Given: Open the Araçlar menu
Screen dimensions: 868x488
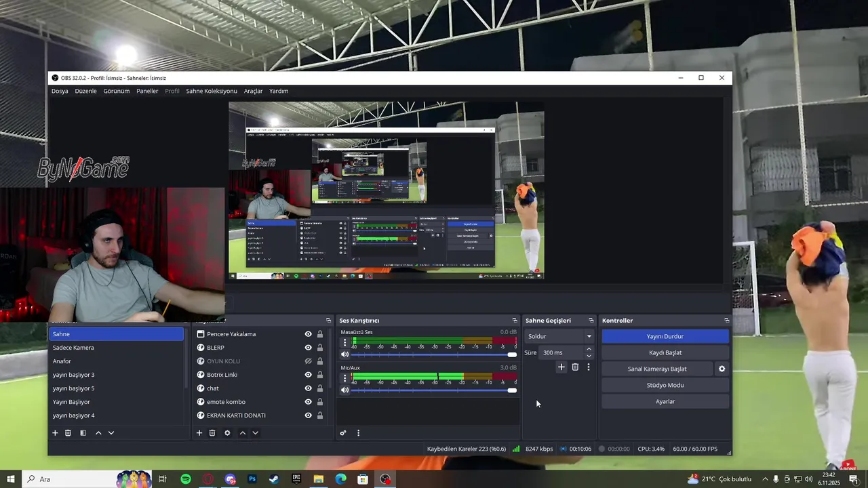Looking at the screenshot, I should pyautogui.click(x=253, y=91).
